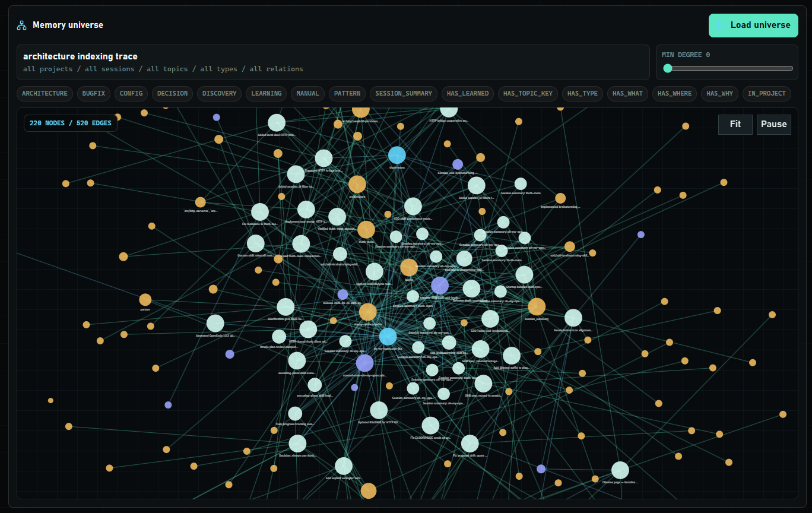The height and width of the screenshot is (513, 812).
Task: Toggle the MANUAL filter chip
Action: pyautogui.click(x=308, y=93)
